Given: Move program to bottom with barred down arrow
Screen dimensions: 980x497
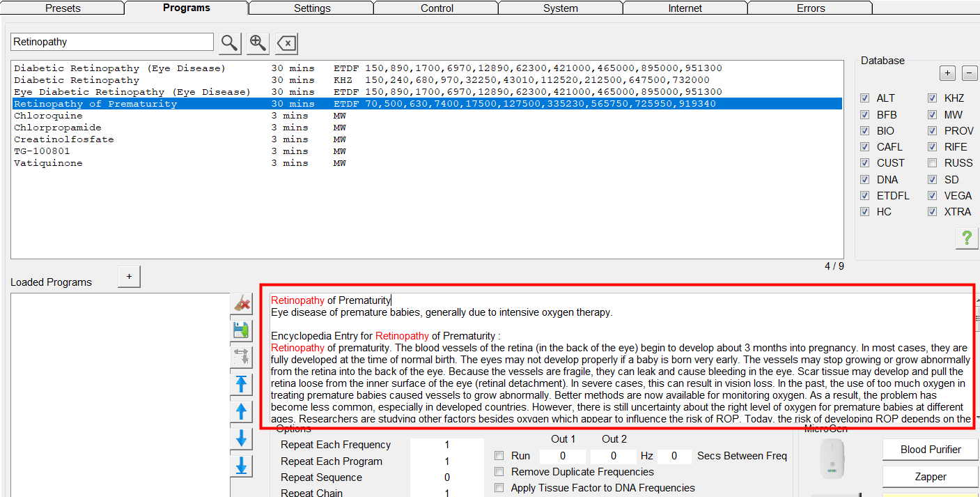Looking at the screenshot, I should pos(242,466).
